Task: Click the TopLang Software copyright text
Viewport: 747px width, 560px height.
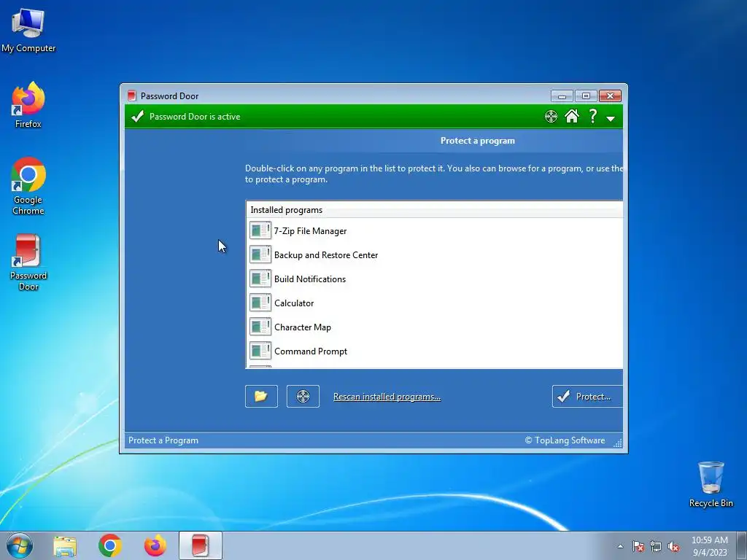Action: click(x=565, y=440)
